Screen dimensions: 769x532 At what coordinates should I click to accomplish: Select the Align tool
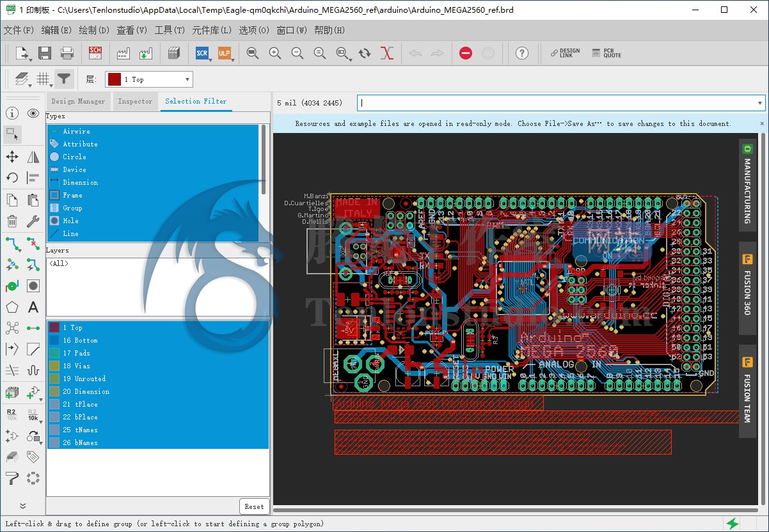(x=33, y=178)
